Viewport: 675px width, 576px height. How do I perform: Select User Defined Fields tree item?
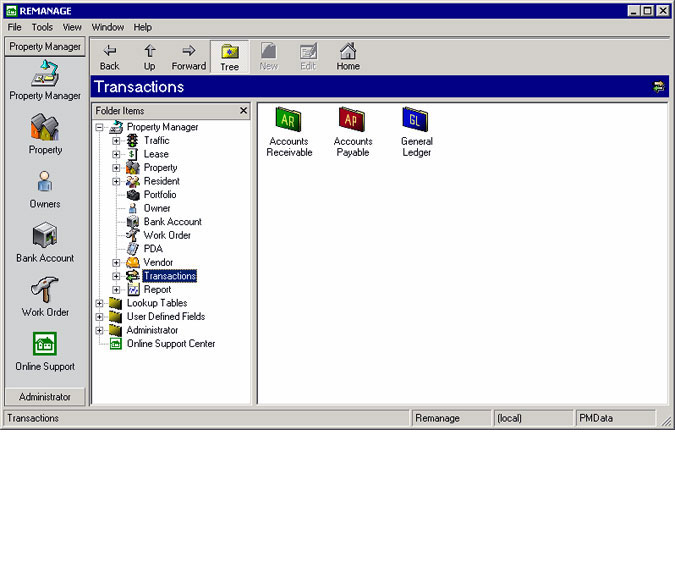(x=166, y=317)
